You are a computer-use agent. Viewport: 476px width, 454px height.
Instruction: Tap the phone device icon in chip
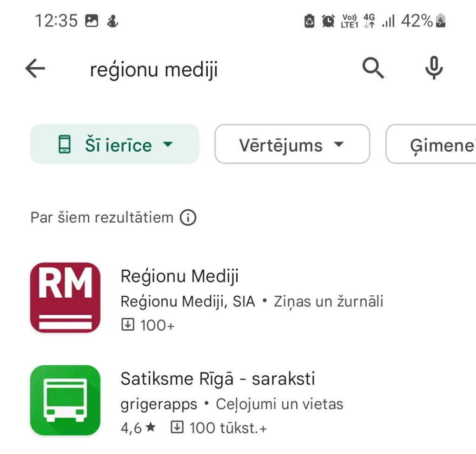(x=64, y=144)
